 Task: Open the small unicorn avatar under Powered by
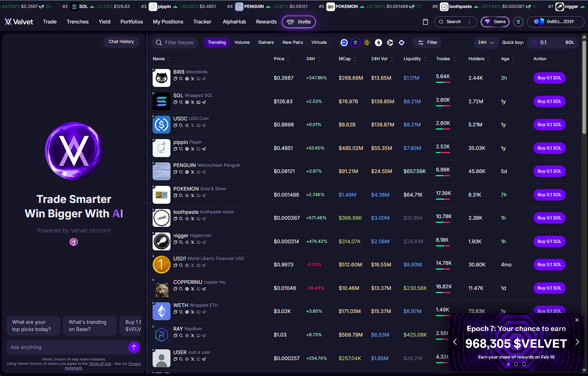tap(73, 242)
